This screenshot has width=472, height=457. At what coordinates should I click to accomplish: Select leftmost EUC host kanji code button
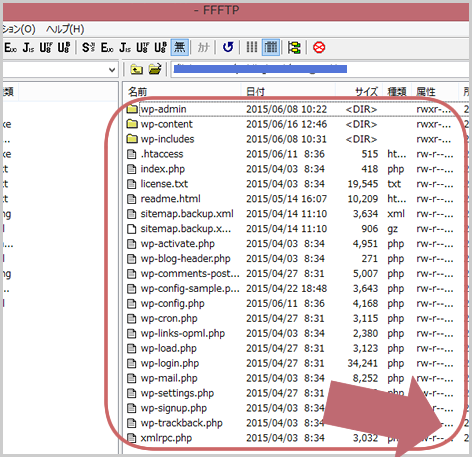click(10, 48)
